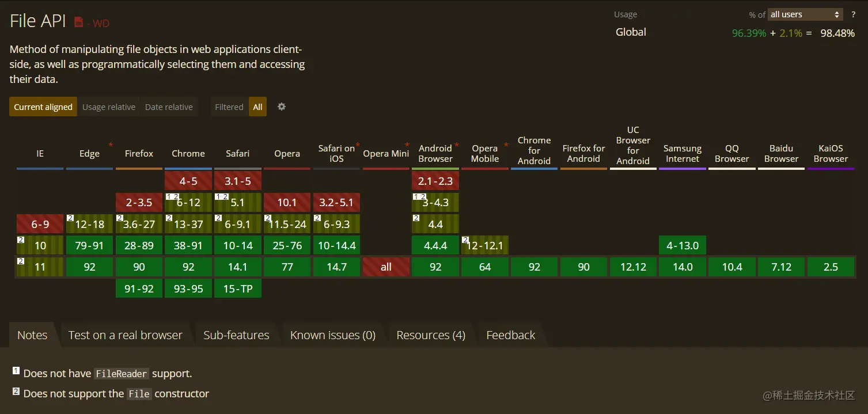Click Firefox 3.6-27 cell
Screen dimensions: 868x414
click(139, 224)
